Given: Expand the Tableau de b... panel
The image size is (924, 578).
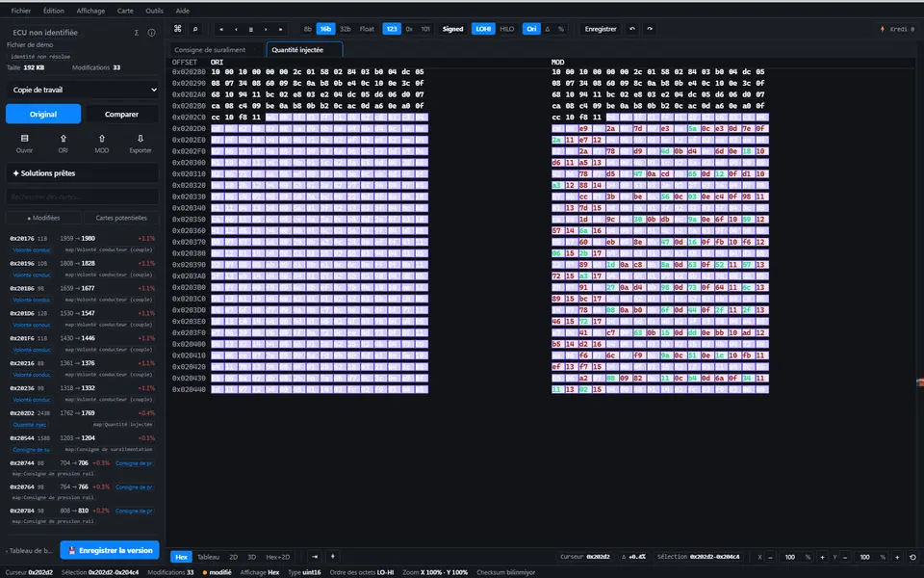Looking at the screenshot, I should tap(30, 550).
